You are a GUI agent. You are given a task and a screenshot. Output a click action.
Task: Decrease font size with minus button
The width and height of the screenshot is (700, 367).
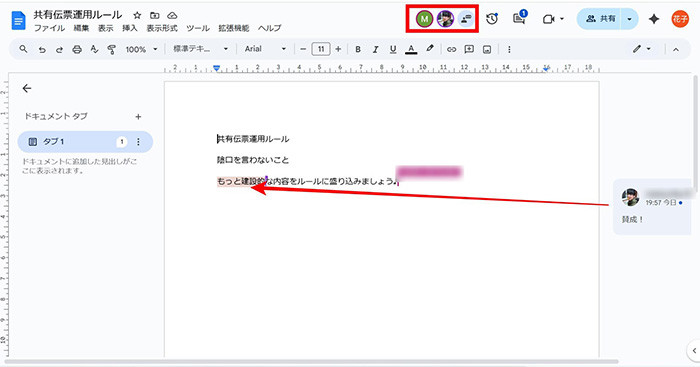[x=304, y=49]
